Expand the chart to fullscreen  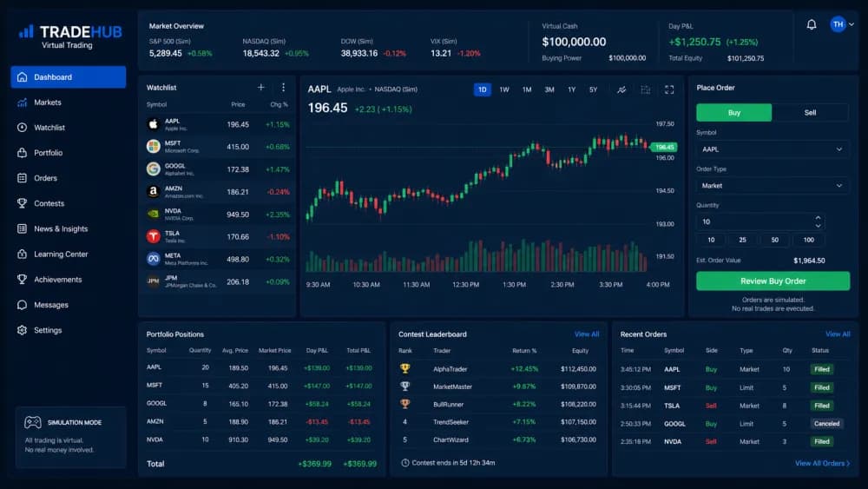[668, 89]
